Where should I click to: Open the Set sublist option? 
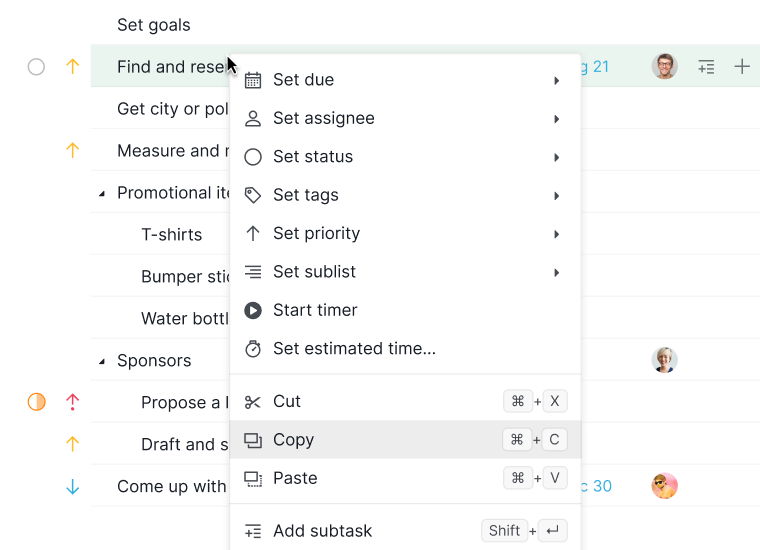tap(405, 272)
